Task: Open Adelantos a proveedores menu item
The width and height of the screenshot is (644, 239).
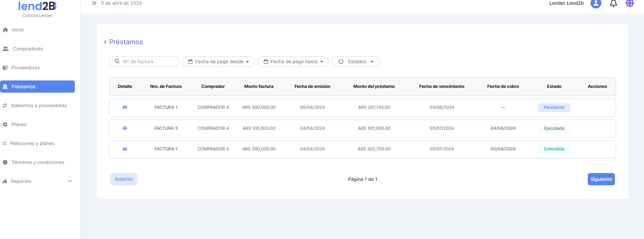Action: click(x=39, y=105)
